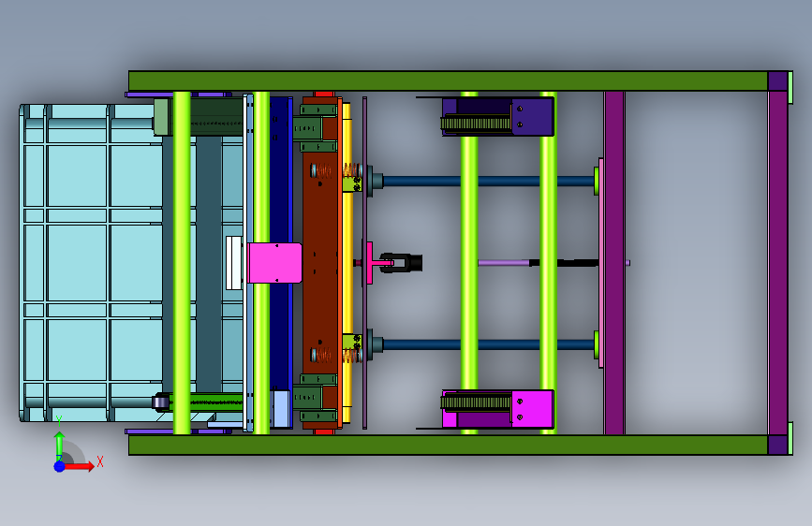The image size is (812, 526).
Task: Select the black clevis fork joint
Action: pyautogui.click(x=402, y=262)
